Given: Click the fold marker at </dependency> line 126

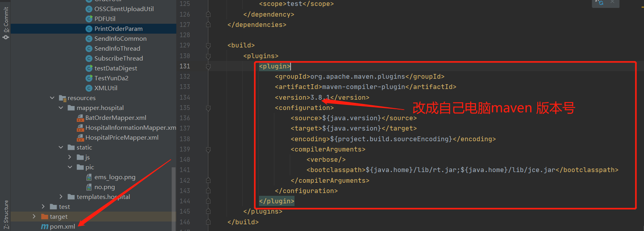Looking at the screenshot, I should pos(208,14).
